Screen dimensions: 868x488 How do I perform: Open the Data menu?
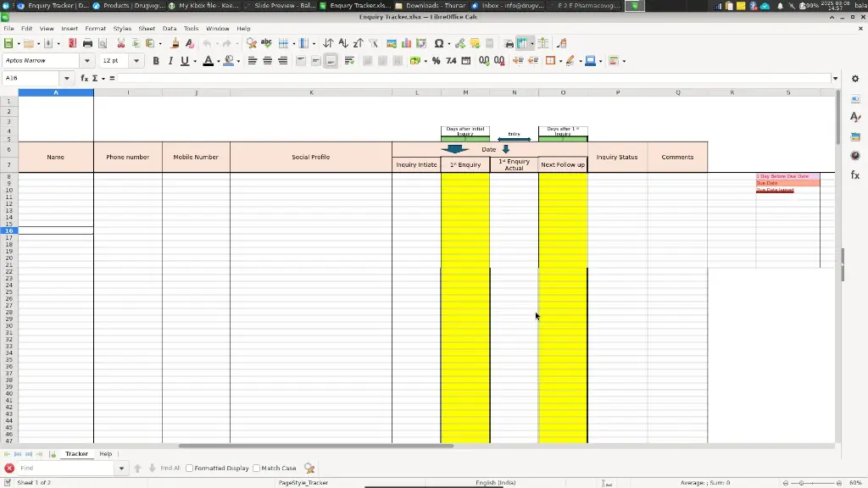169,28
